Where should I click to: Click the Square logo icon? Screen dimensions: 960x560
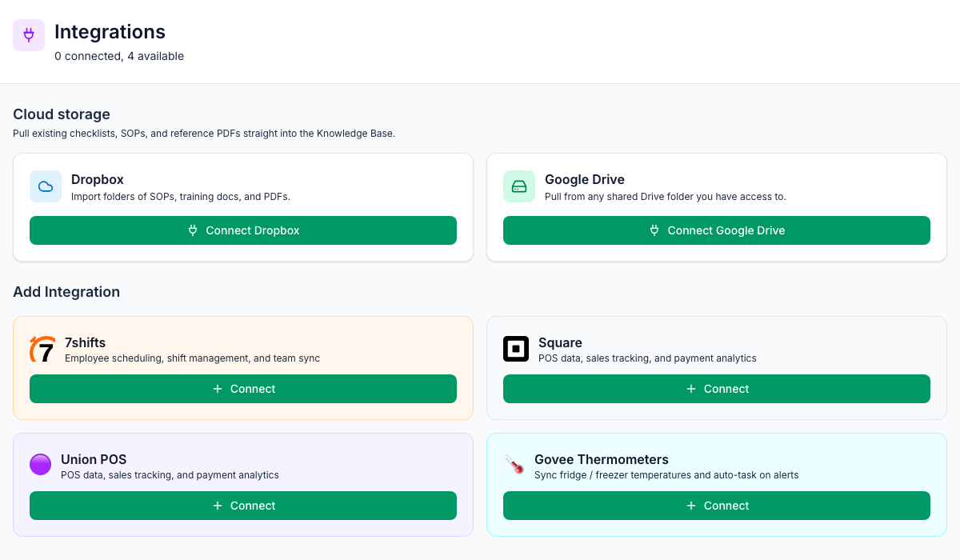click(x=516, y=349)
